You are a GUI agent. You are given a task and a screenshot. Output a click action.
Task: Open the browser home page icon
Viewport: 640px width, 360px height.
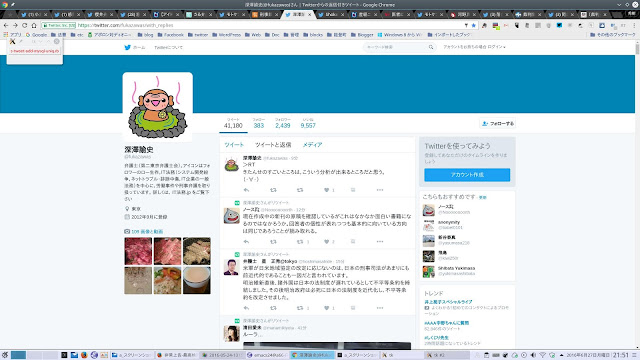pos(34,25)
